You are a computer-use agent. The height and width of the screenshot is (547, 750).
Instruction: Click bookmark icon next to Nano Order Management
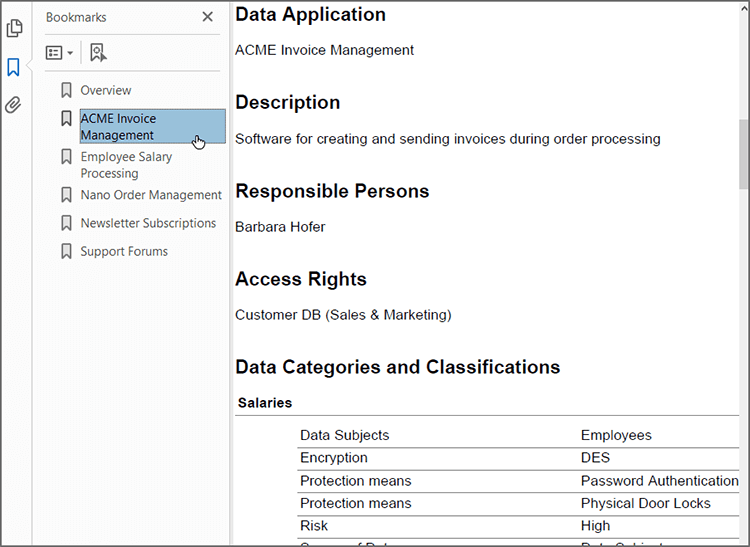click(x=67, y=195)
